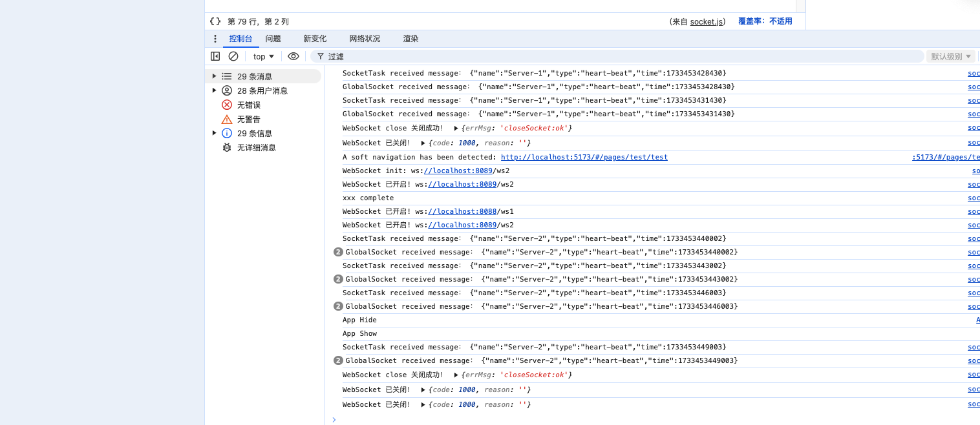The image size is (980, 425).
Task: Click the eye live expression icon
Action: 293,56
